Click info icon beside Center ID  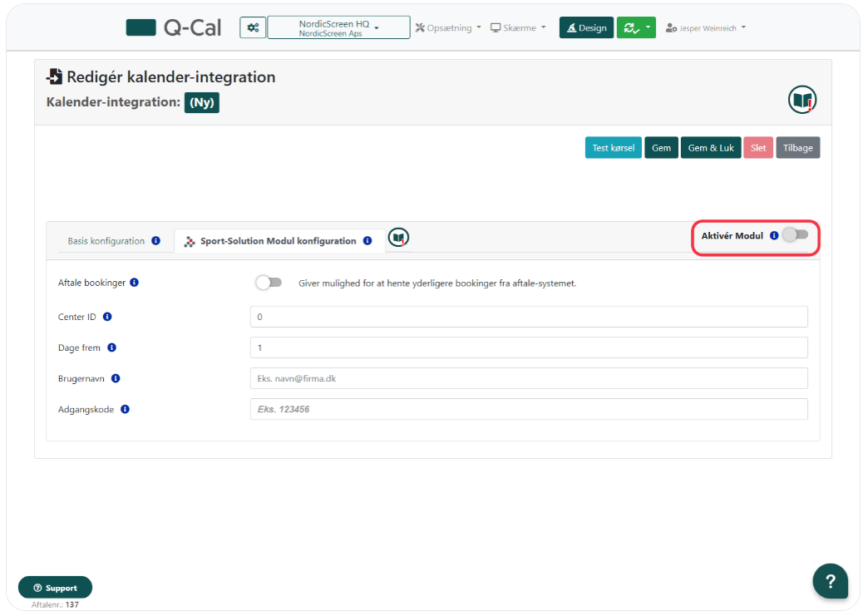107,317
